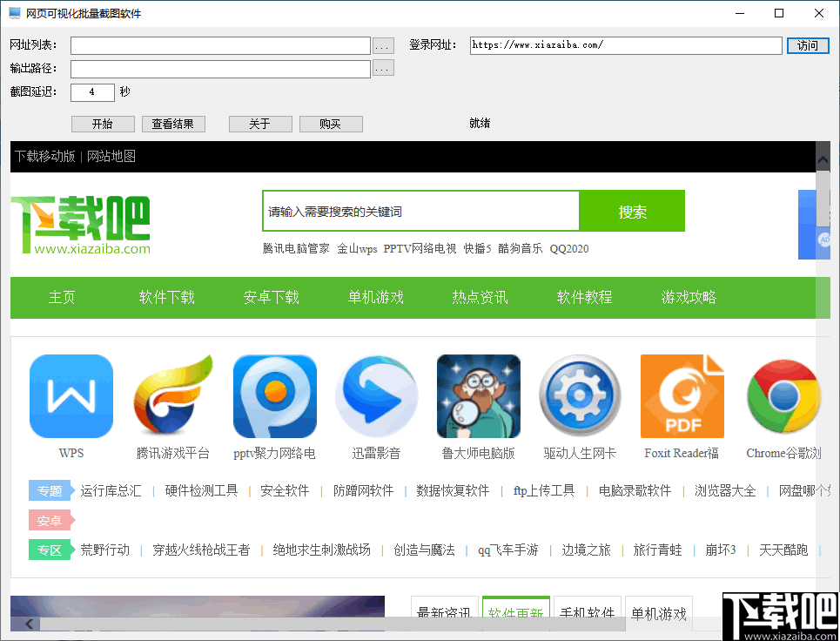
Task: Open the 游戏攻略 menu item
Action: coord(689,297)
